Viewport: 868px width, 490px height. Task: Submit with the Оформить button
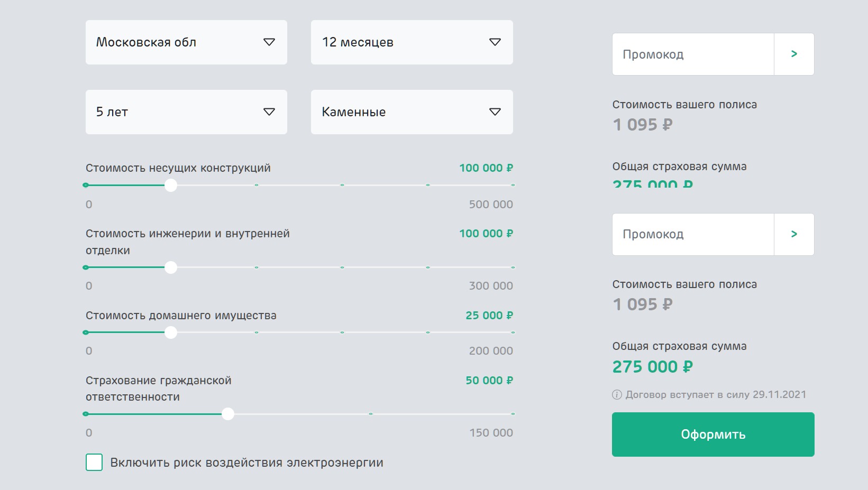pyautogui.click(x=713, y=434)
